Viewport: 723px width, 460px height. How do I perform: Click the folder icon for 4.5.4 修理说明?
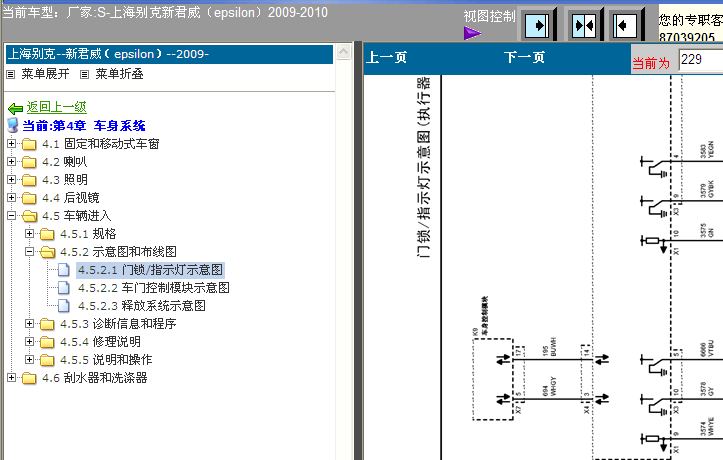(47, 342)
